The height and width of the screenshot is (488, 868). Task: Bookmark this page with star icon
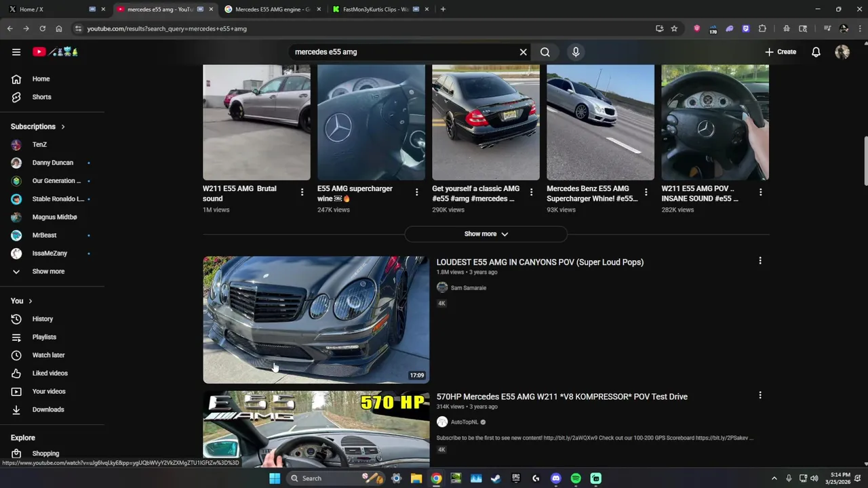point(674,28)
